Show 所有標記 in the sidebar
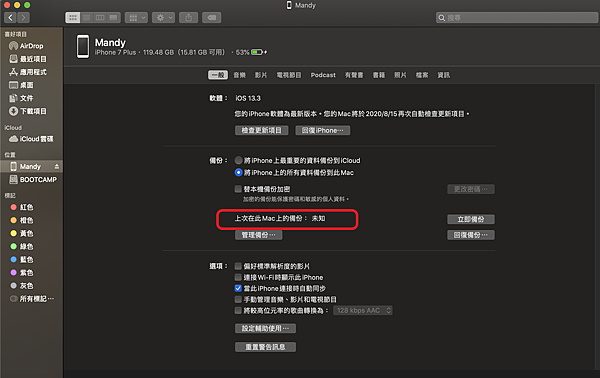Image resolution: width=600 pixels, height=378 pixels. pyautogui.click(x=31, y=299)
